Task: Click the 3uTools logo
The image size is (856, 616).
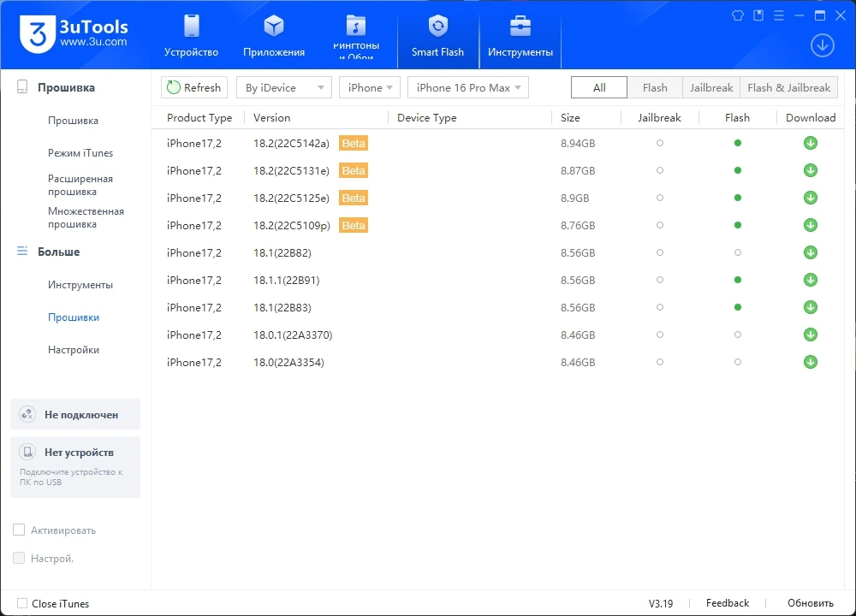Action: [x=74, y=34]
